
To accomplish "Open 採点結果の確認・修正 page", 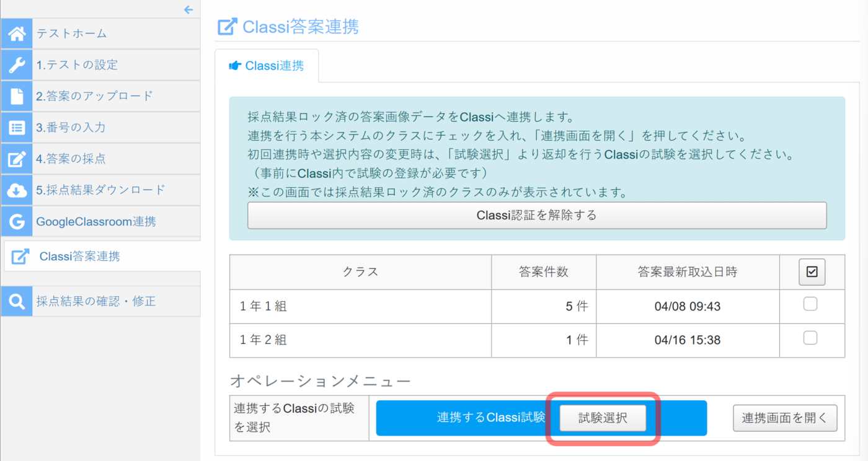I will [100, 301].
